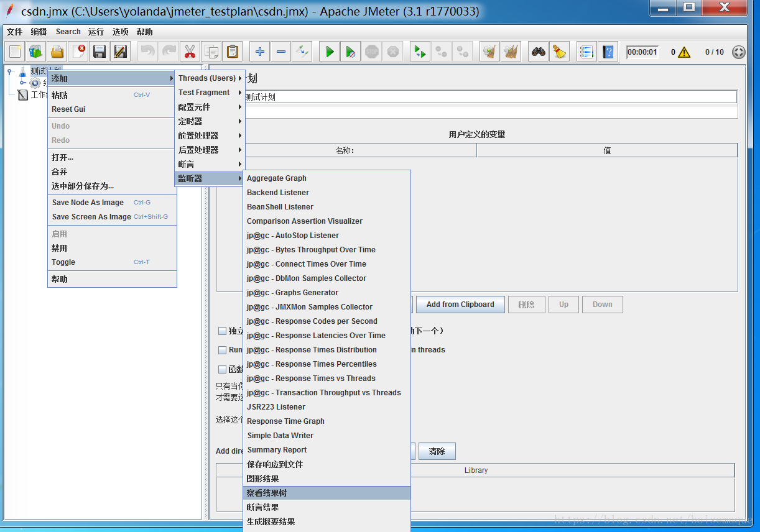This screenshot has height=532, width=760.
Task: Open the 文件 menu
Action: coord(14,32)
